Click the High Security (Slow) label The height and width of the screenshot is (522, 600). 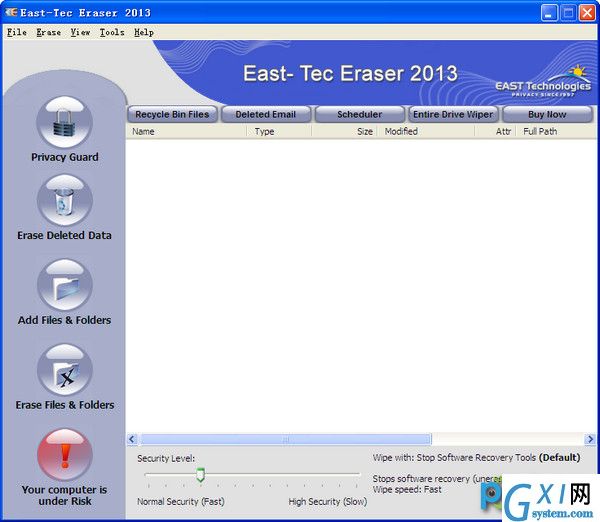click(x=328, y=502)
